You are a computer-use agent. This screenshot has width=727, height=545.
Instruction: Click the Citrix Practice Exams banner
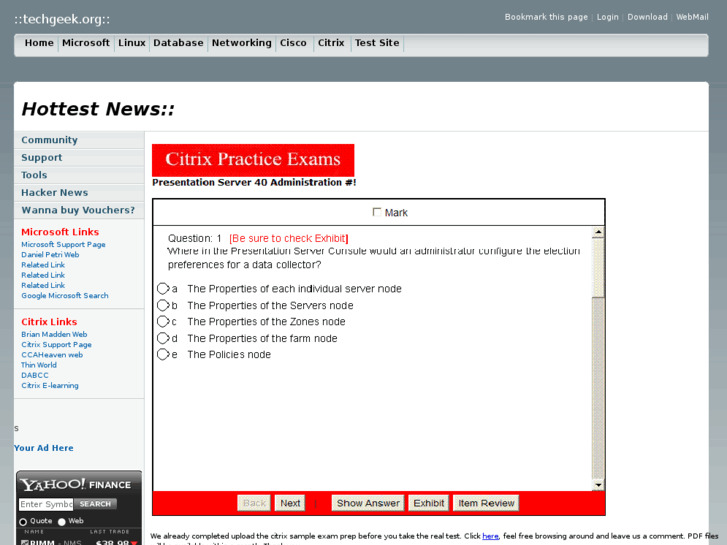[253, 160]
